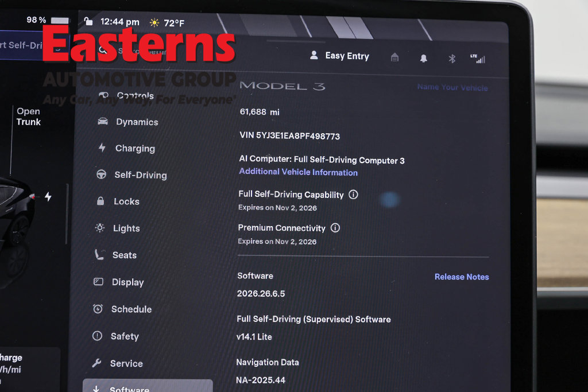Open the Service settings menu
The width and height of the screenshot is (588, 392).
[x=117, y=363]
